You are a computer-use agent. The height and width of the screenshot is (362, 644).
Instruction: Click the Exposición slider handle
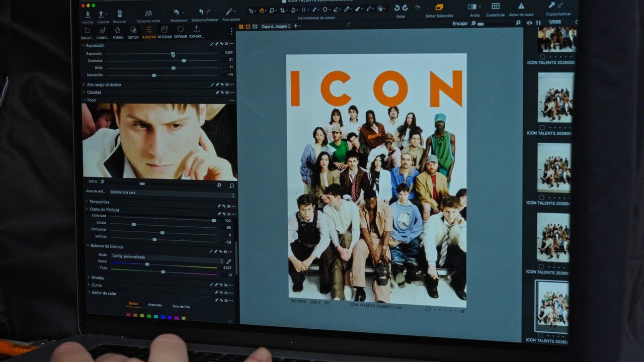click(173, 54)
